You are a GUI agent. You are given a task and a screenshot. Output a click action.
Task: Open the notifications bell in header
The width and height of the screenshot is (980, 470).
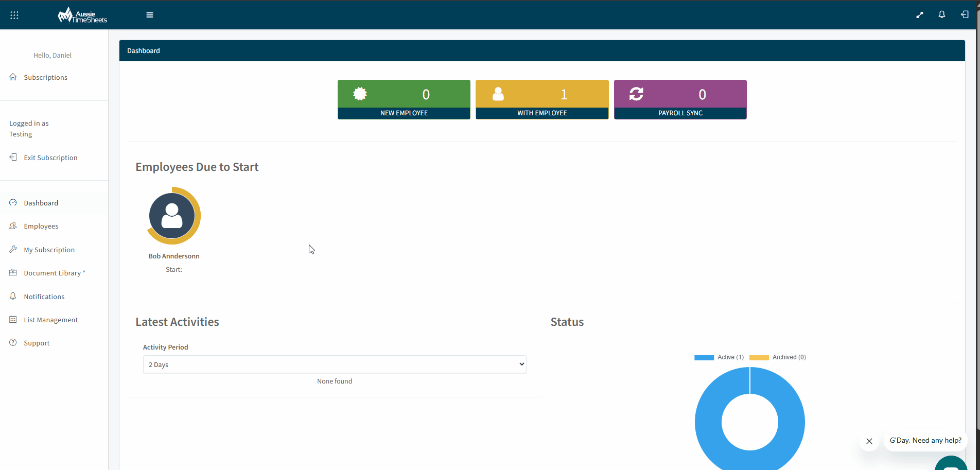[x=942, y=14]
